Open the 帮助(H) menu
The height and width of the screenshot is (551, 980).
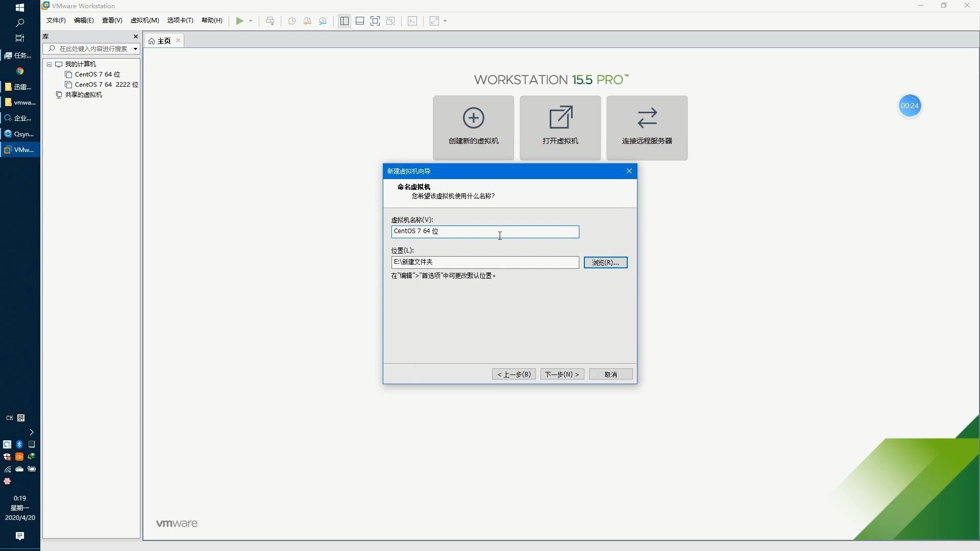pos(212,20)
